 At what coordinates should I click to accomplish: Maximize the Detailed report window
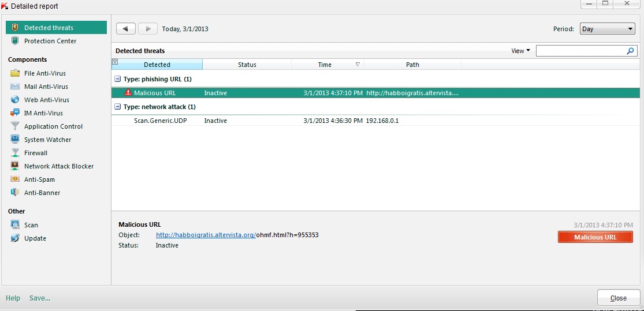click(605, 3)
